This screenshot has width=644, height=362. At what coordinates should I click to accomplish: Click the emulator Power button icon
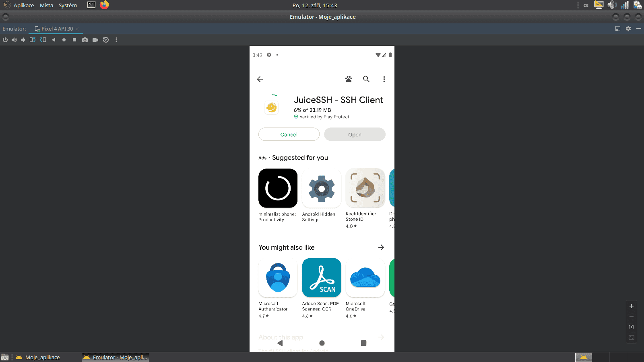(5, 40)
